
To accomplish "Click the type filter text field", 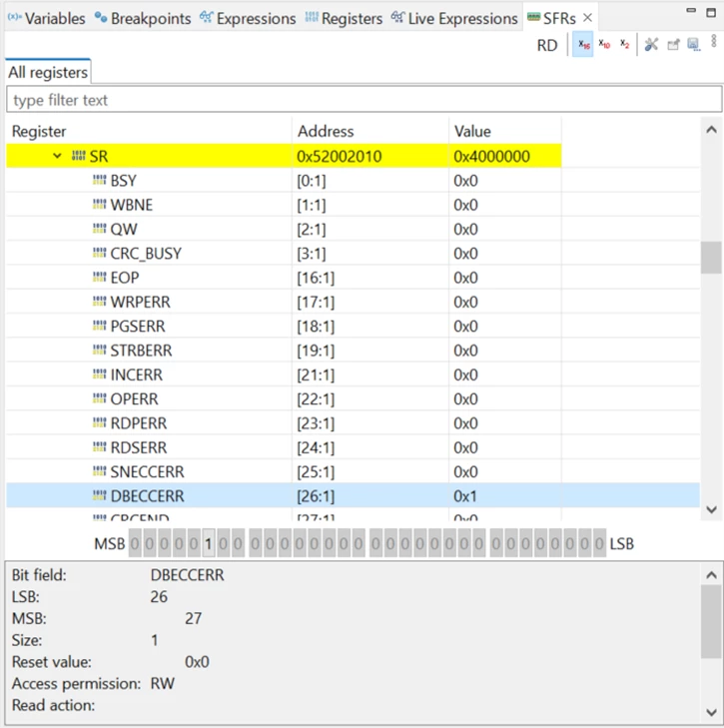I will click(x=364, y=100).
